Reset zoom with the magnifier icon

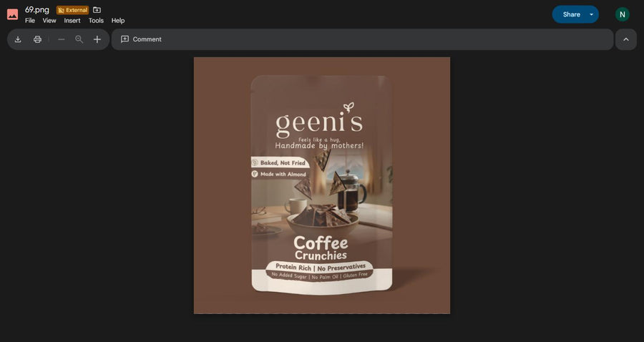pos(79,39)
